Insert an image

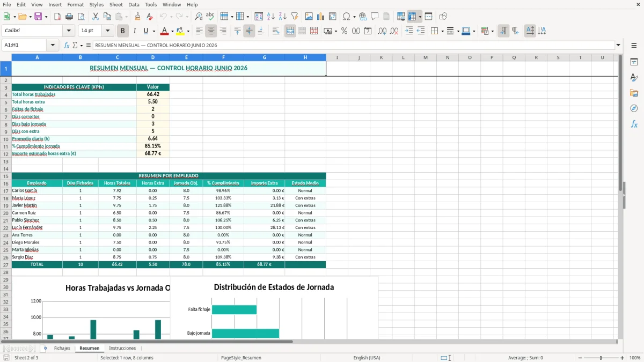tap(309, 17)
